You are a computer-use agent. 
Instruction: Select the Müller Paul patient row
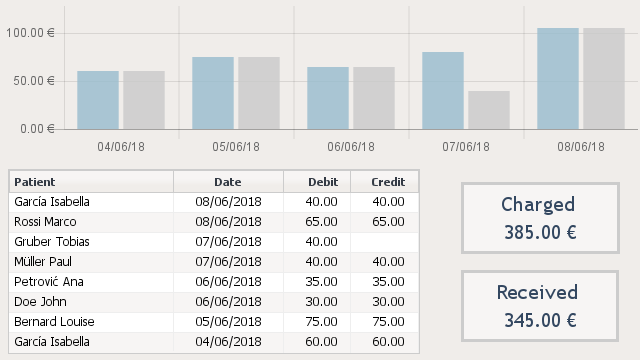tap(214, 262)
